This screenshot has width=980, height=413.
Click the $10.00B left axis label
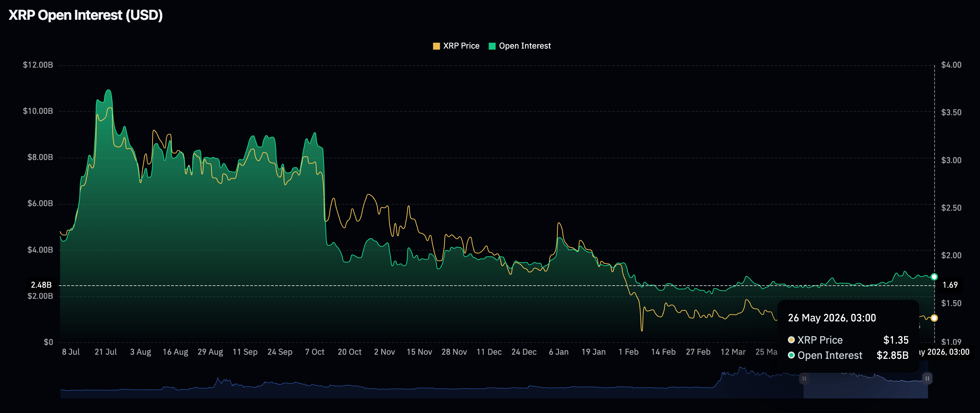tap(38, 111)
